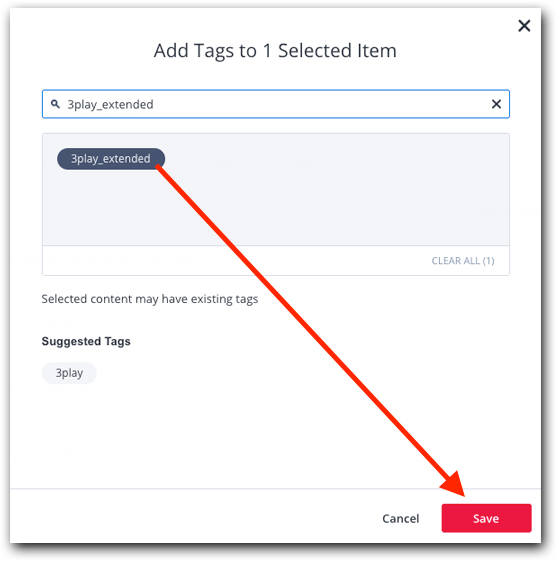The width and height of the screenshot is (557, 561).
Task: Dismiss the dialog using top-right X
Action: tap(524, 26)
